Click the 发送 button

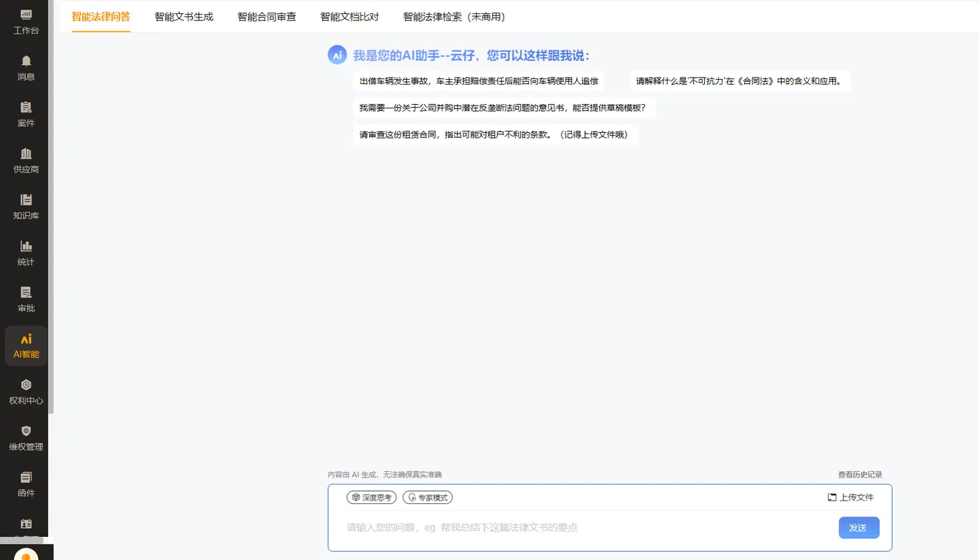pyautogui.click(x=859, y=528)
